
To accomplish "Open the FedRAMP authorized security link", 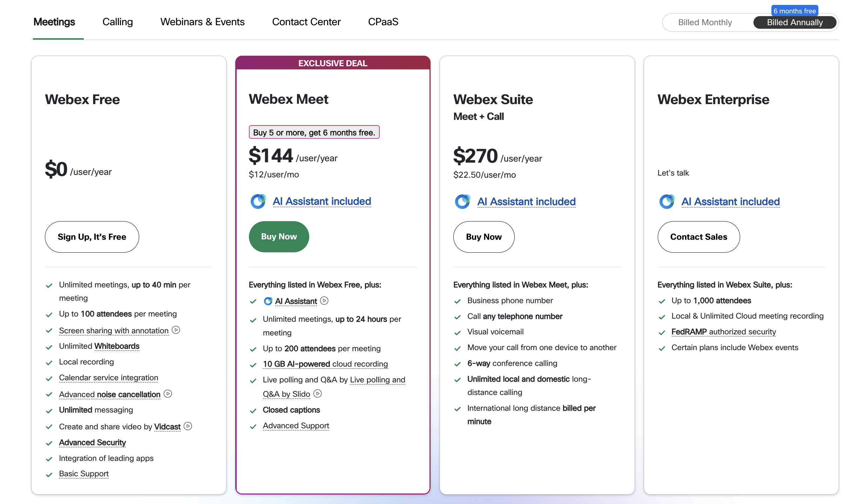I will pos(723,332).
